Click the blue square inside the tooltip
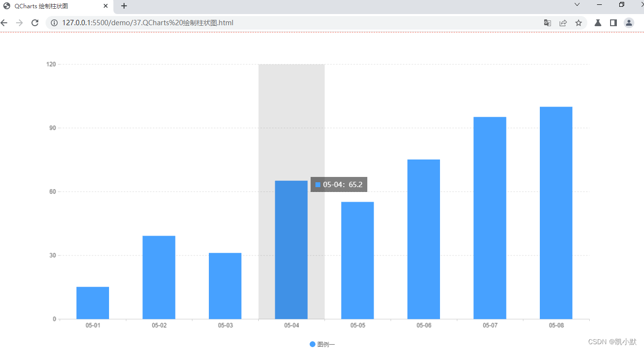Viewport: 644px width, 350px height. click(x=318, y=185)
